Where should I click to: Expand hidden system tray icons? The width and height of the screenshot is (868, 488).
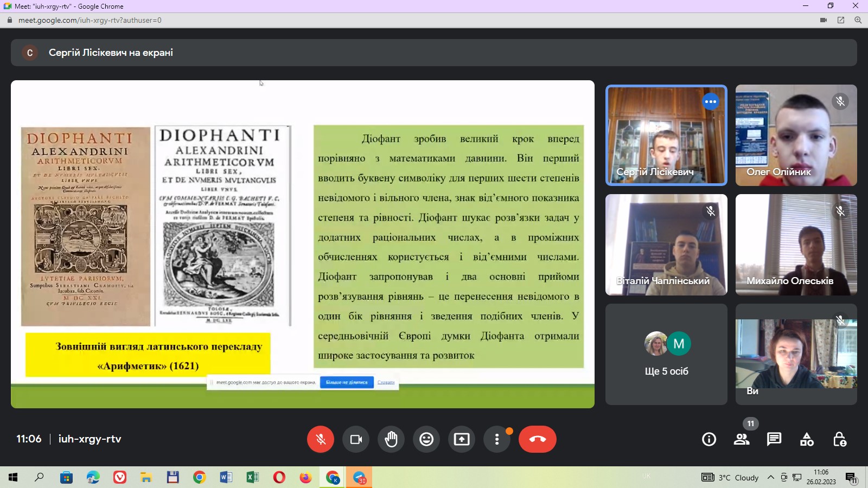[770, 477]
